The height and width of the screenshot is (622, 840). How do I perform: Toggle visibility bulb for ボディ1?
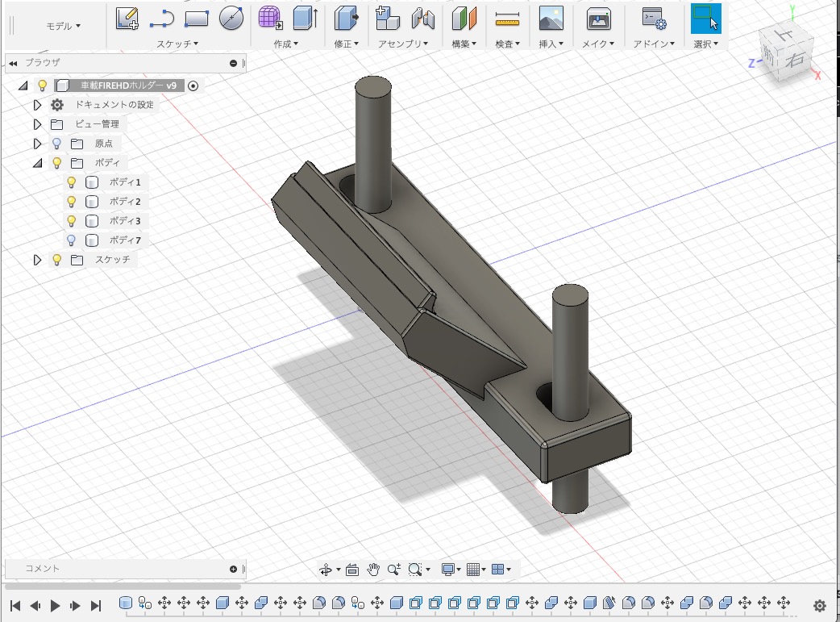point(71,182)
